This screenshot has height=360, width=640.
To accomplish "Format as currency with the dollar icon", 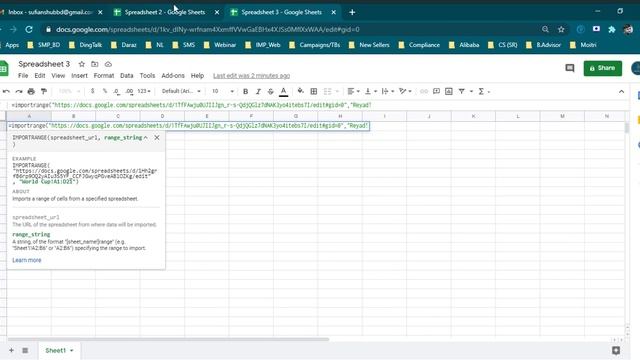I will point(93,91).
